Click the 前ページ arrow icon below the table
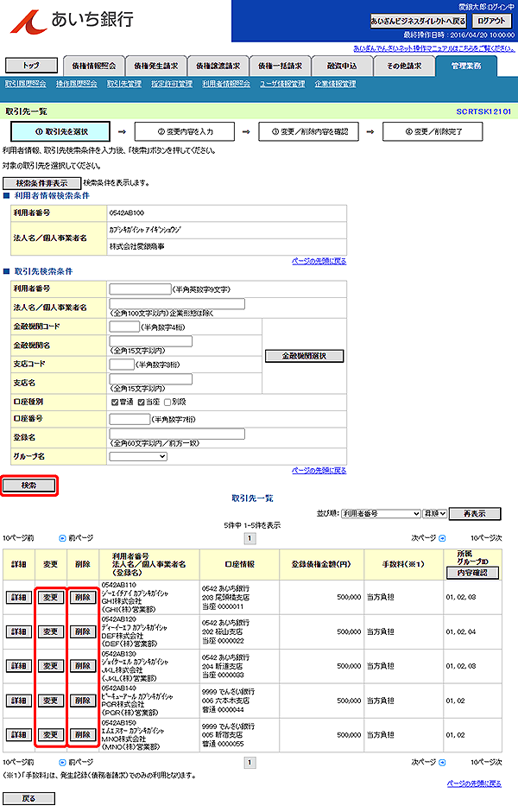 tap(63, 762)
